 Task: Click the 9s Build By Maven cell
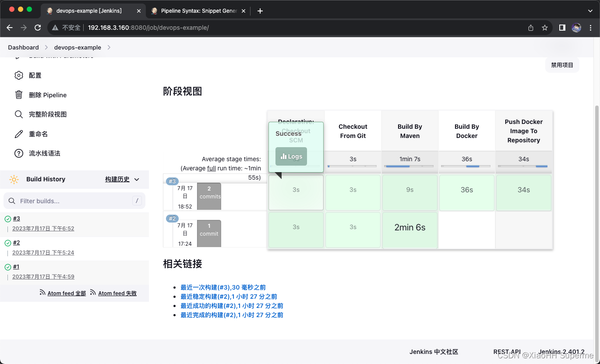click(410, 193)
